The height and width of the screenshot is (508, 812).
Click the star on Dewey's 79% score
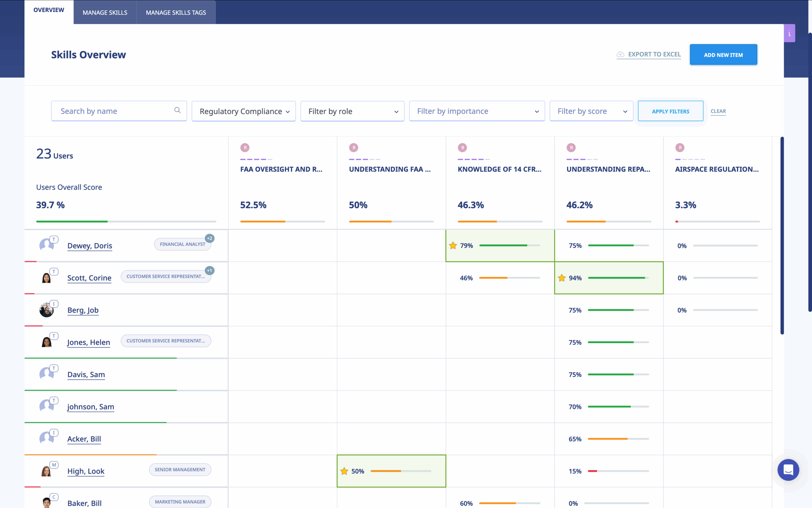pos(453,245)
